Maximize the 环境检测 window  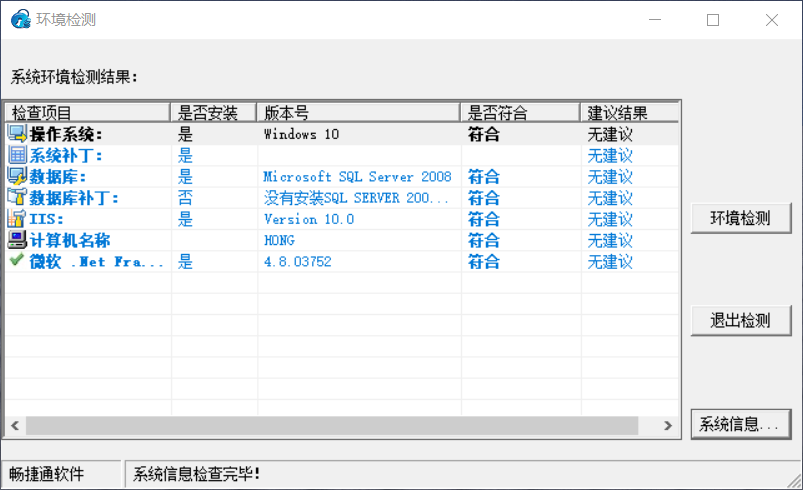[x=713, y=20]
